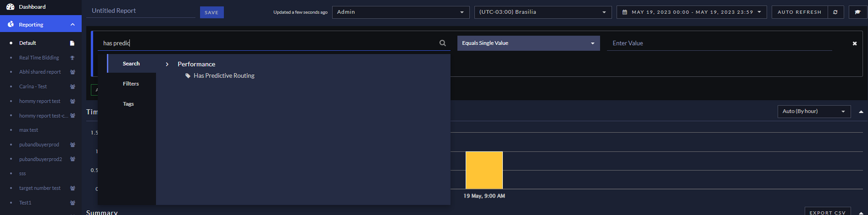Select the Tags tab in the popup
Viewport: 868px width, 215px height.
pyautogui.click(x=129, y=103)
